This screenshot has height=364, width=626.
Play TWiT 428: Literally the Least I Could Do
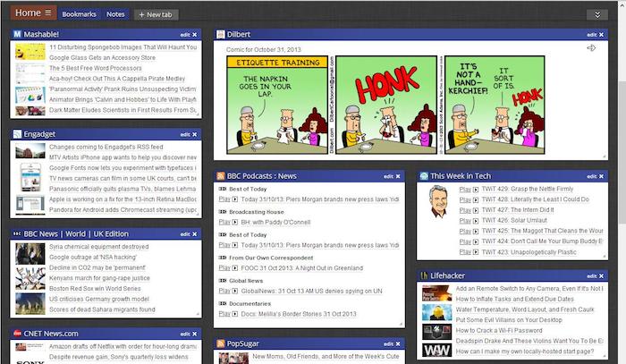469,199
